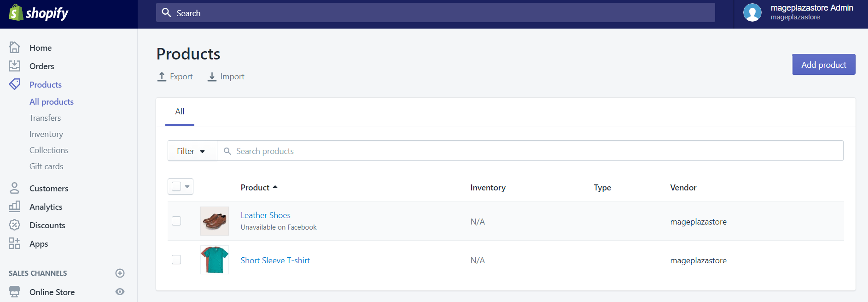Image resolution: width=868 pixels, height=302 pixels.
Task: Toggle the select-all products checkbox
Action: point(176,186)
